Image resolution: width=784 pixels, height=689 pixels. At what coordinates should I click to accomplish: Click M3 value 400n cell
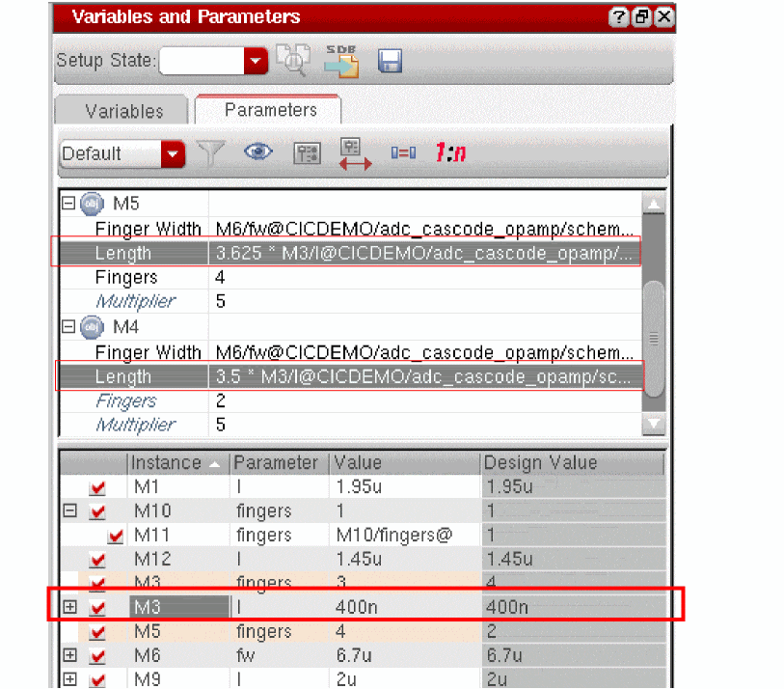click(405, 607)
